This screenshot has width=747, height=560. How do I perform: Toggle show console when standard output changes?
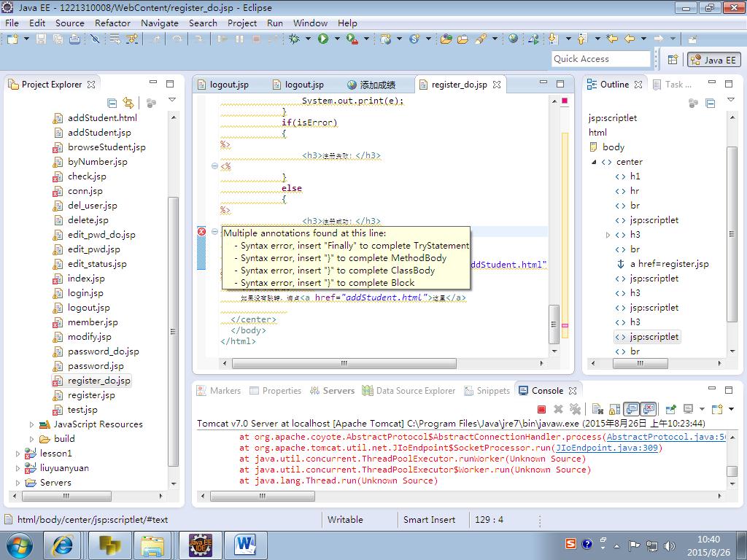[x=632, y=409]
